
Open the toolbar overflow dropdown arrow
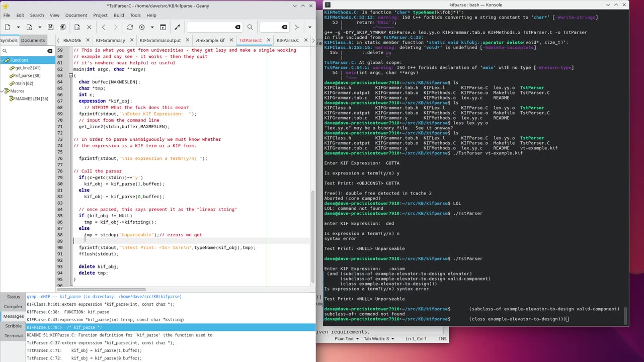[309, 27]
